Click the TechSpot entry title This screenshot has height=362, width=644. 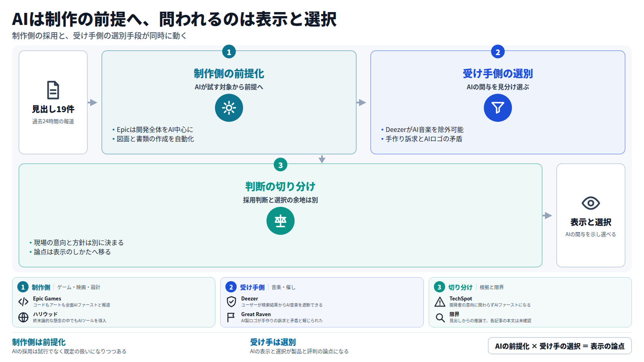(461, 298)
